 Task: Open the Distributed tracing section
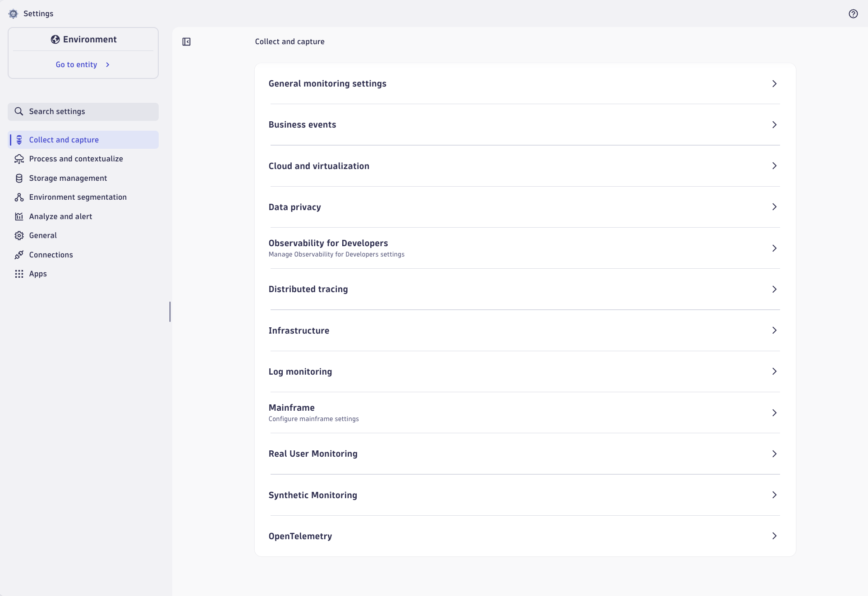(308, 289)
